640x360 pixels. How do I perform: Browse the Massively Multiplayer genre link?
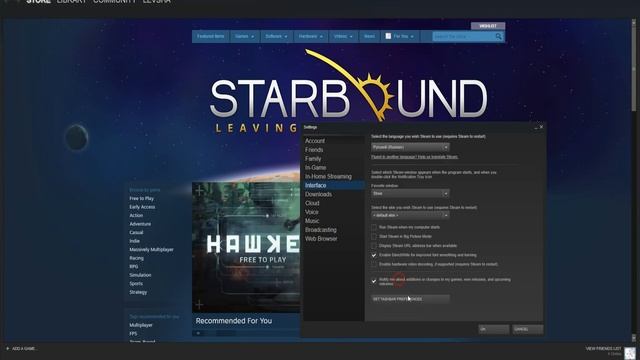pyautogui.click(x=151, y=250)
